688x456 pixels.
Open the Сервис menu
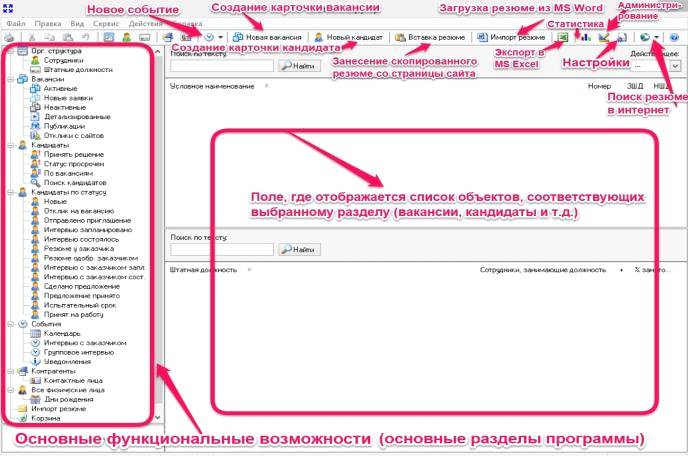106,23
